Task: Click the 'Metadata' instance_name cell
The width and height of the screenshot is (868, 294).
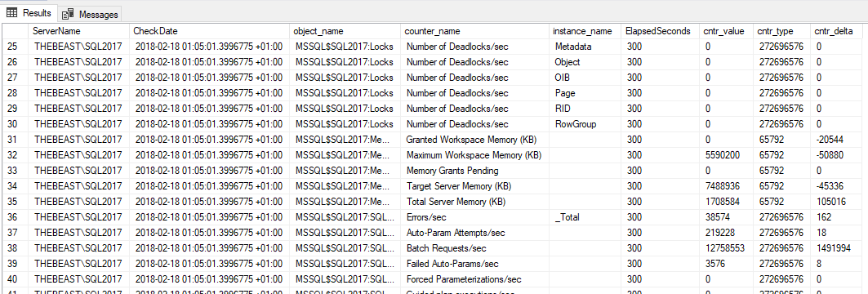Action: (585, 47)
